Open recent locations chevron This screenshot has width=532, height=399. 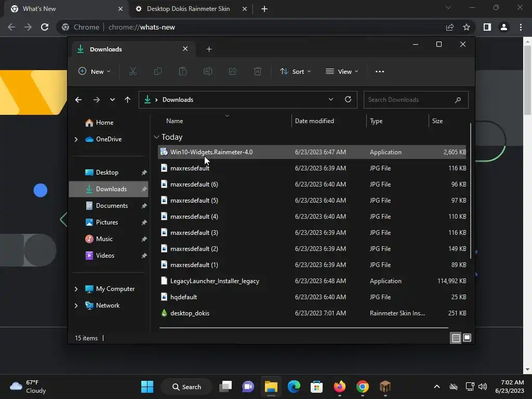click(x=112, y=100)
